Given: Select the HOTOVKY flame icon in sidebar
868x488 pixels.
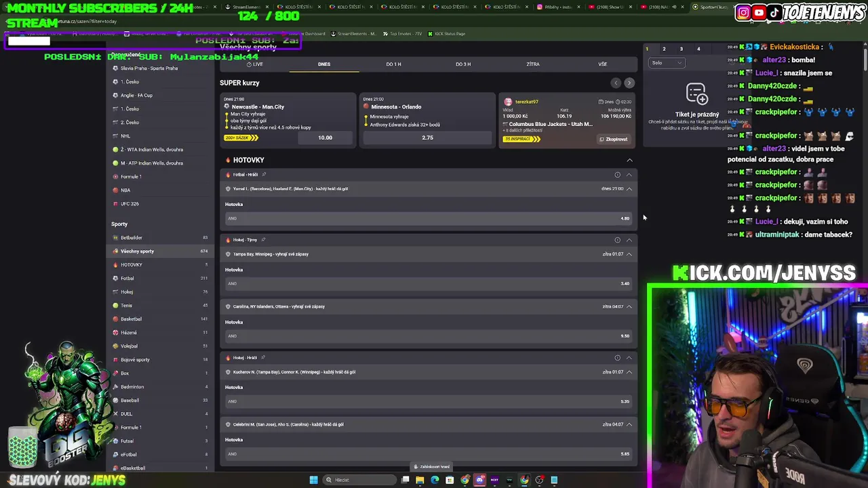Looking at the screenshot, I should point(115,264).
